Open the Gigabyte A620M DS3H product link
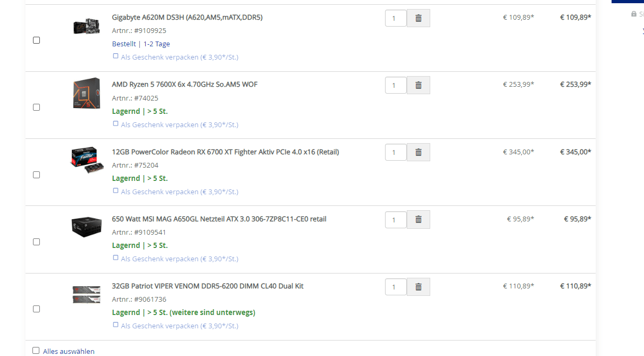 pos(187,17)
